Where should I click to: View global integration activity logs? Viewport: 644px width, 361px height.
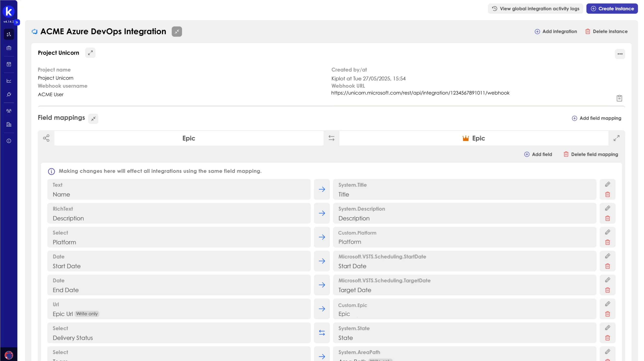tap(535, 9)
